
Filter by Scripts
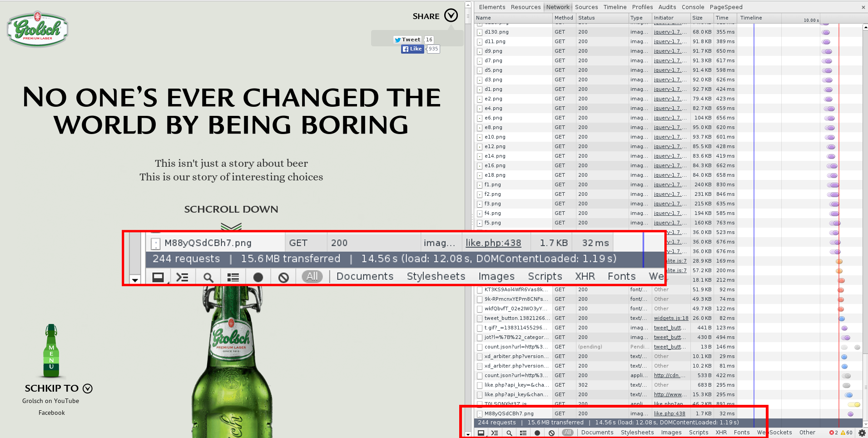pyautogui.click(x=699, y=433)
